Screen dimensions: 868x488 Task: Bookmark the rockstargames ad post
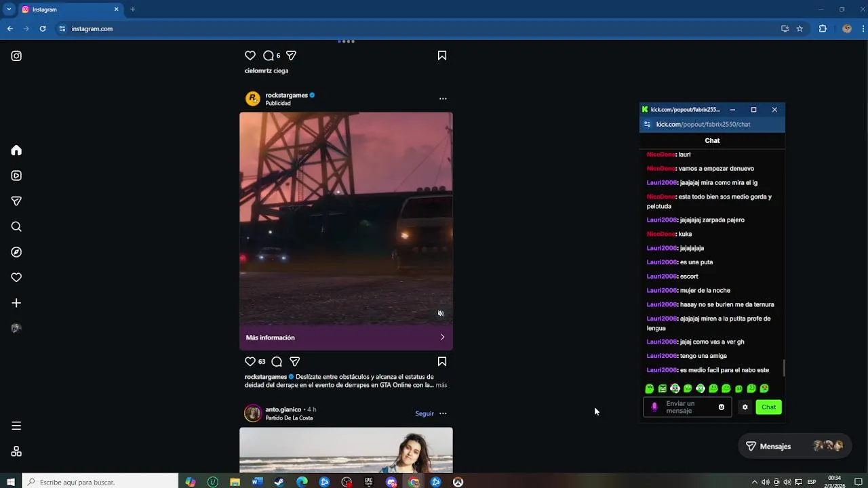coord(442,362)
